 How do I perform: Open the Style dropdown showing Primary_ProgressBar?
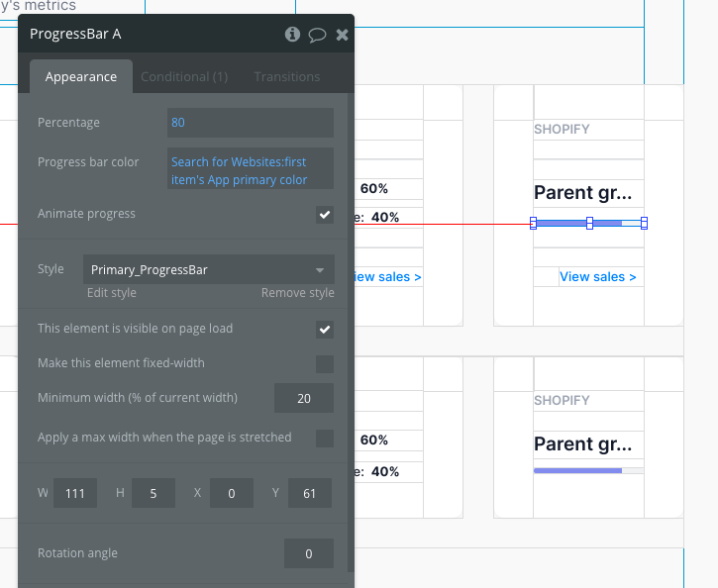(x=209, y=269)
